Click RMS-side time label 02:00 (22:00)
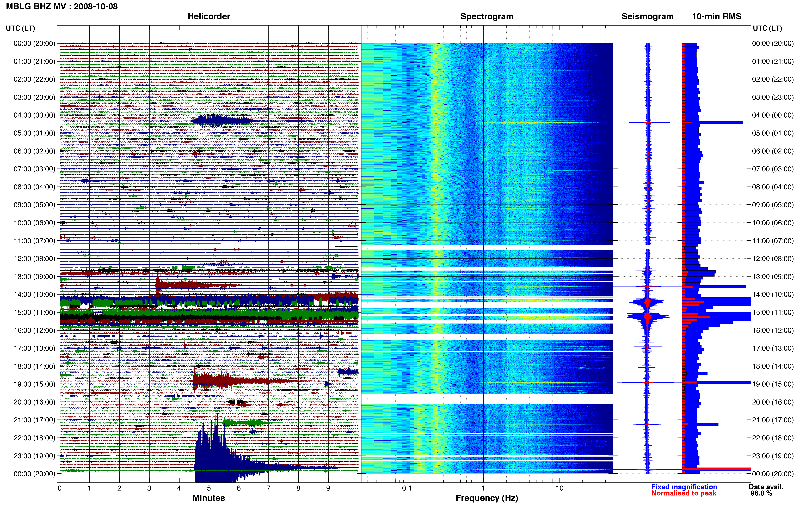Viewport: 812px width, 508px height. coord(773,79)
